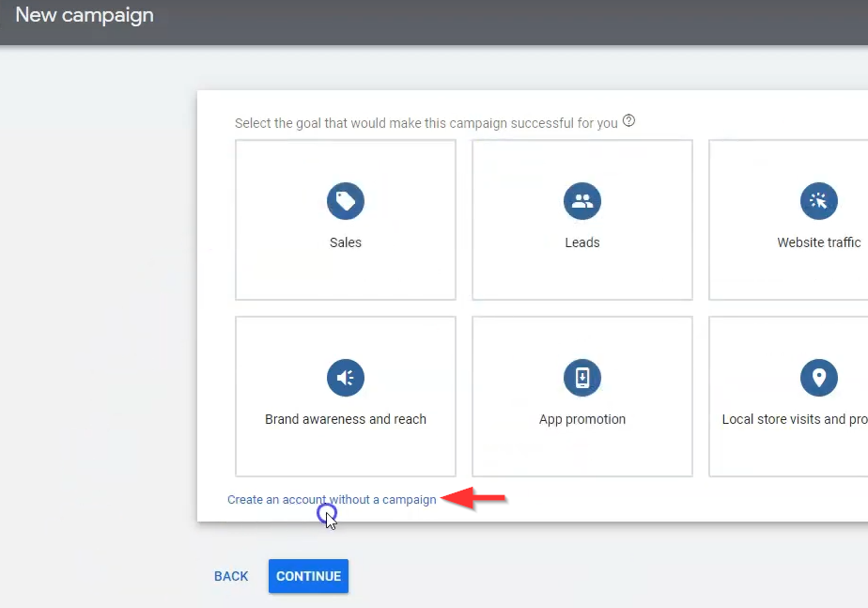
Task: Click the New campaign header title
Action: point(85,15)
